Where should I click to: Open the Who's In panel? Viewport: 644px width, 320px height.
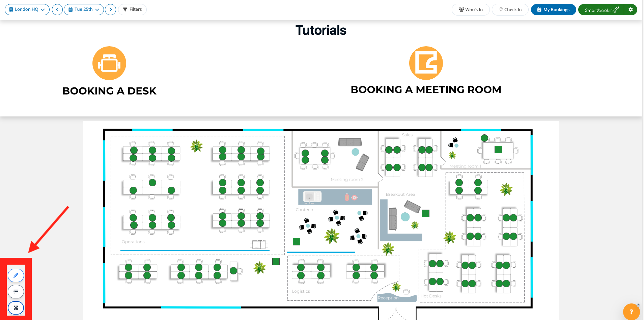tap(471, 10)
